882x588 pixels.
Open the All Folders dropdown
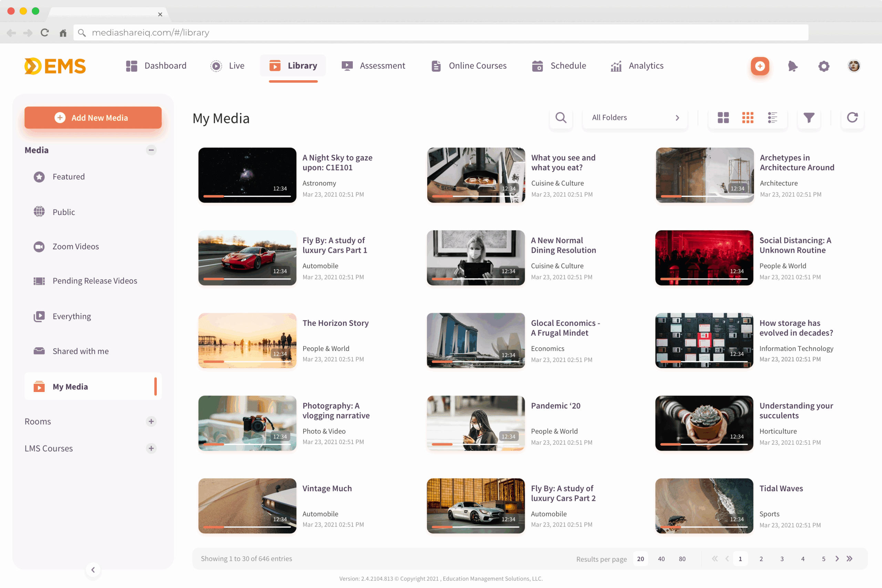point(635,118)
